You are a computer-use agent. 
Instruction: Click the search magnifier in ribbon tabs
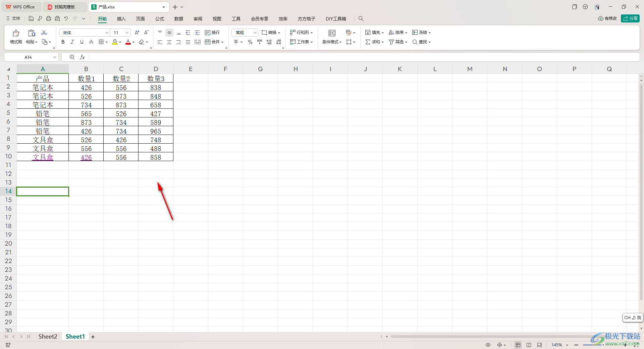pyautogui.click(x=361, y=19)
